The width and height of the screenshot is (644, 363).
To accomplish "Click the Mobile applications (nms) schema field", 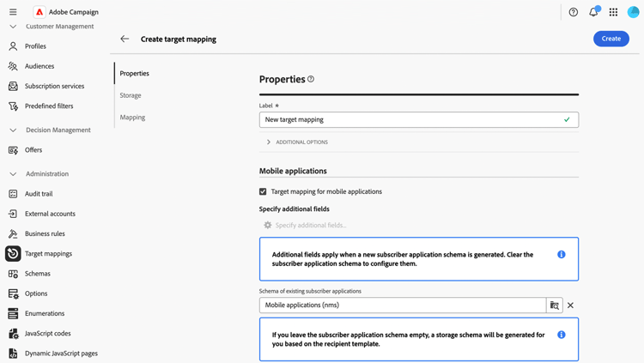I will (403, 306).
